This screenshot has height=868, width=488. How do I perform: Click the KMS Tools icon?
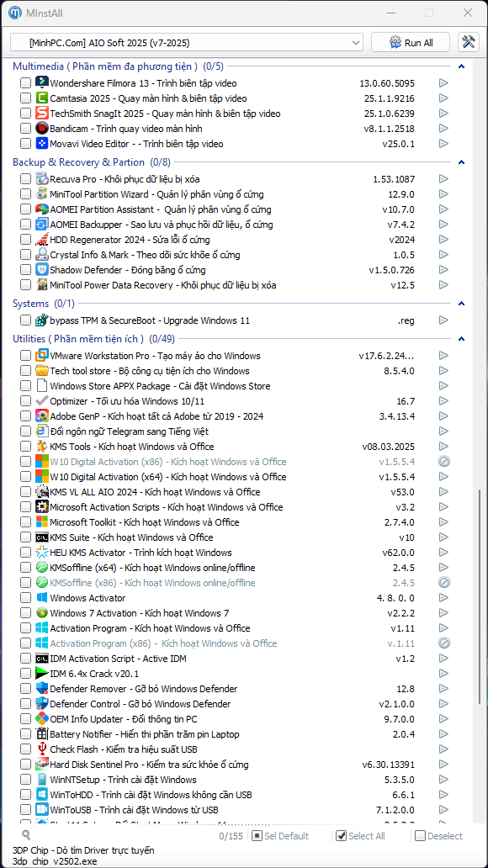[x=41, y=446]
